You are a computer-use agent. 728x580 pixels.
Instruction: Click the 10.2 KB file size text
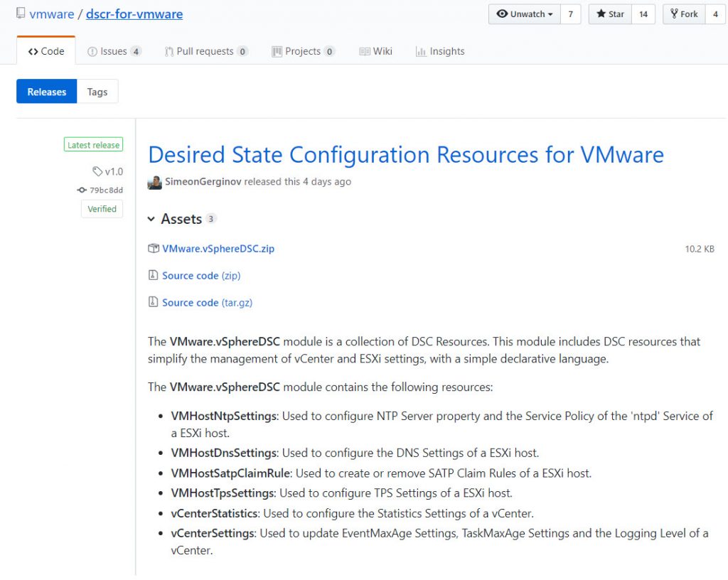point(700,249)
